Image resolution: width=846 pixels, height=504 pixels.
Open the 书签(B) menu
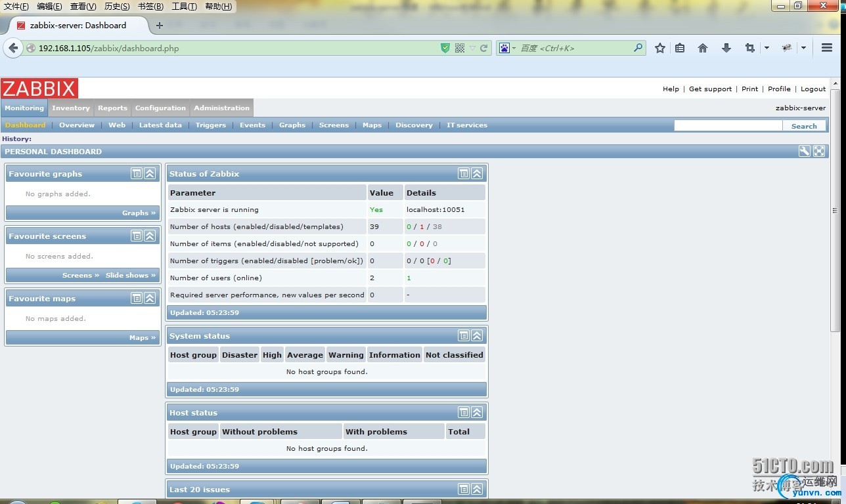[x=150, y=7]
